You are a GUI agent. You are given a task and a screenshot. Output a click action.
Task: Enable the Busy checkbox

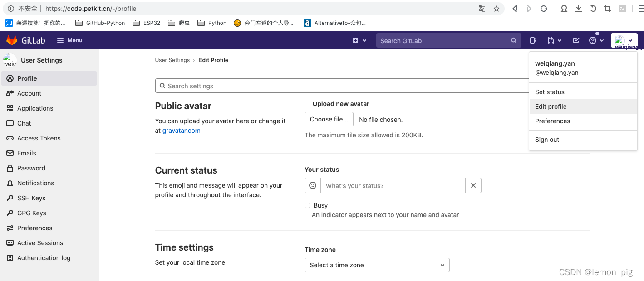(x=307, y=205)
